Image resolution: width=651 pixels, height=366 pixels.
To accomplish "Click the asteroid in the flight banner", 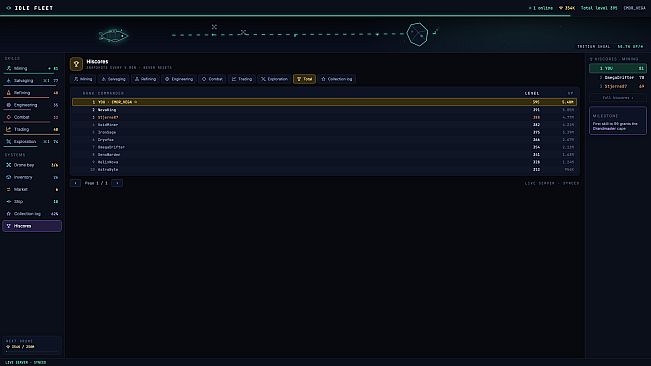I will [417, 34].
